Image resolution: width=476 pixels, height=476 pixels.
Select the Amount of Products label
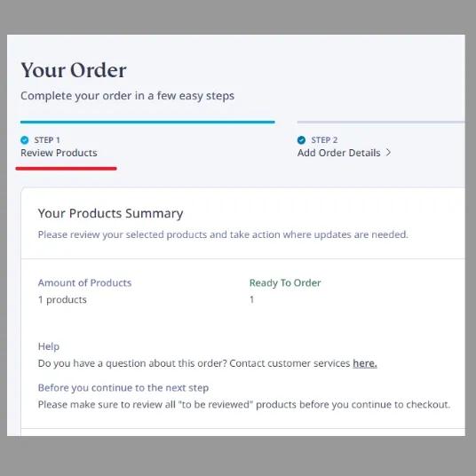(x=84, y=282)
